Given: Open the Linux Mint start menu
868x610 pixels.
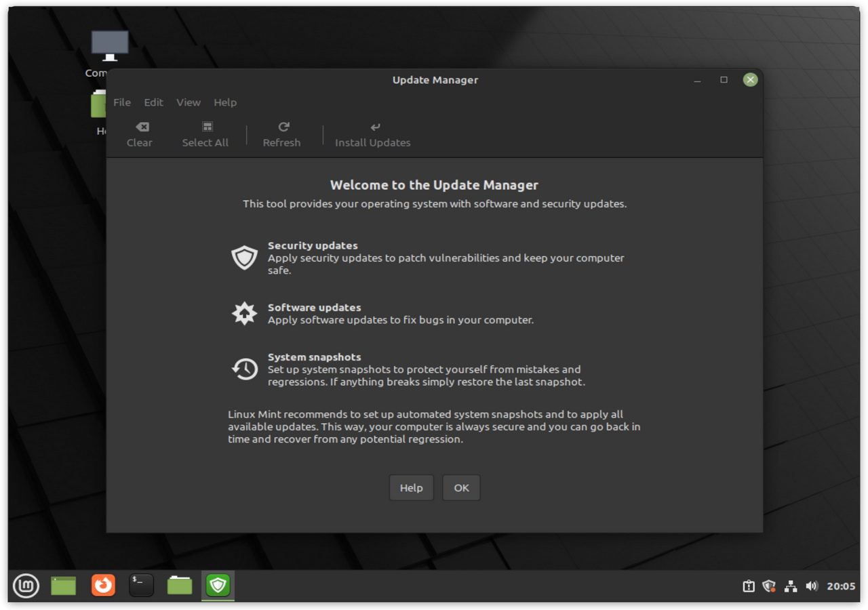Looking at the screenshot, I should pos(26,586).
